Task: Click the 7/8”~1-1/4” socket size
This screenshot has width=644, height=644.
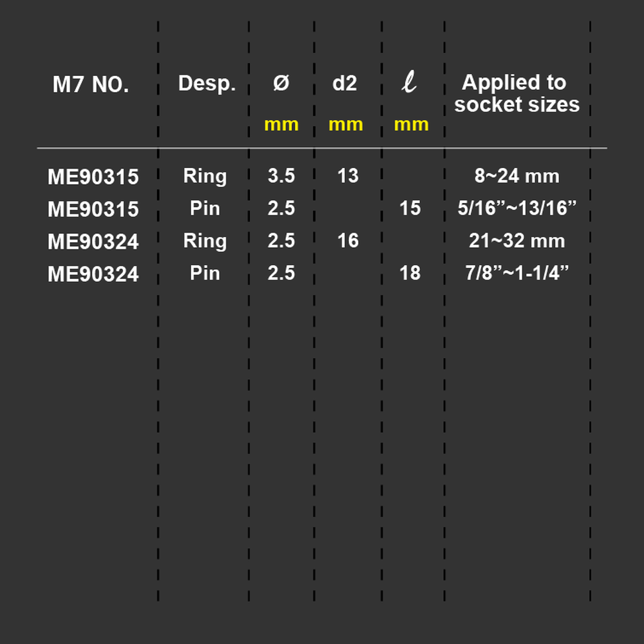Action: 516,273
